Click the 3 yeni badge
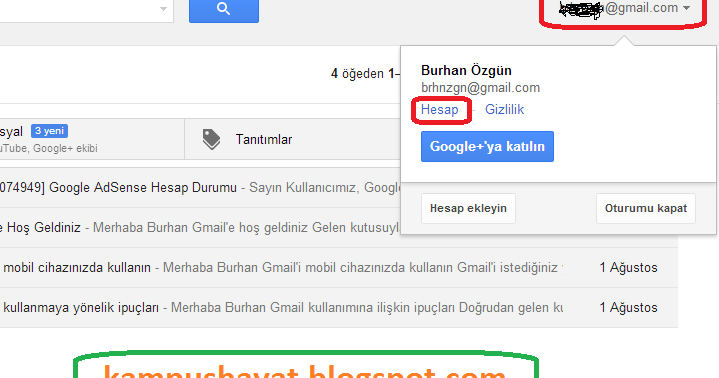The image size is (719, 378). coord(50,131)
